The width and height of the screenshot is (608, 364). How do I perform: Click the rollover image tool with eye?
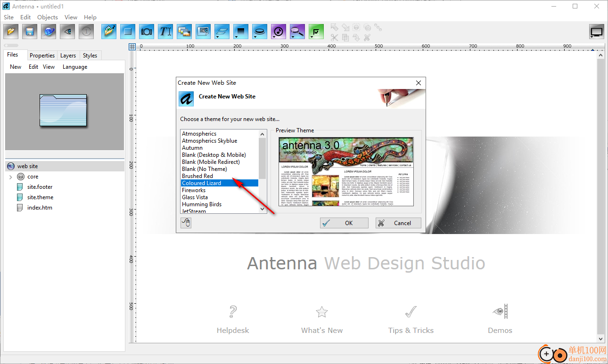(203, 32)
